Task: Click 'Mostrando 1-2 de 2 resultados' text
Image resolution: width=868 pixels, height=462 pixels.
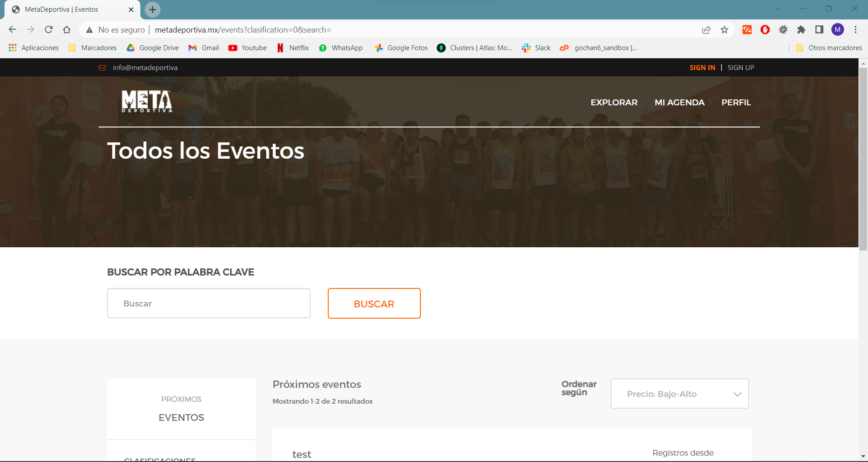Action: click(x=323, y=401)
